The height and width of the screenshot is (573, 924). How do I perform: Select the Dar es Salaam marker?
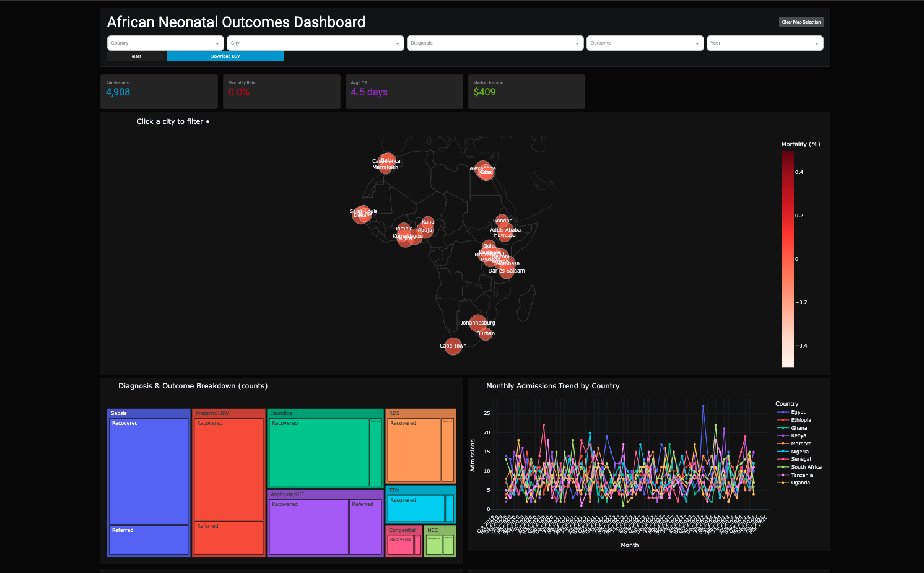(x=507, y=271)
